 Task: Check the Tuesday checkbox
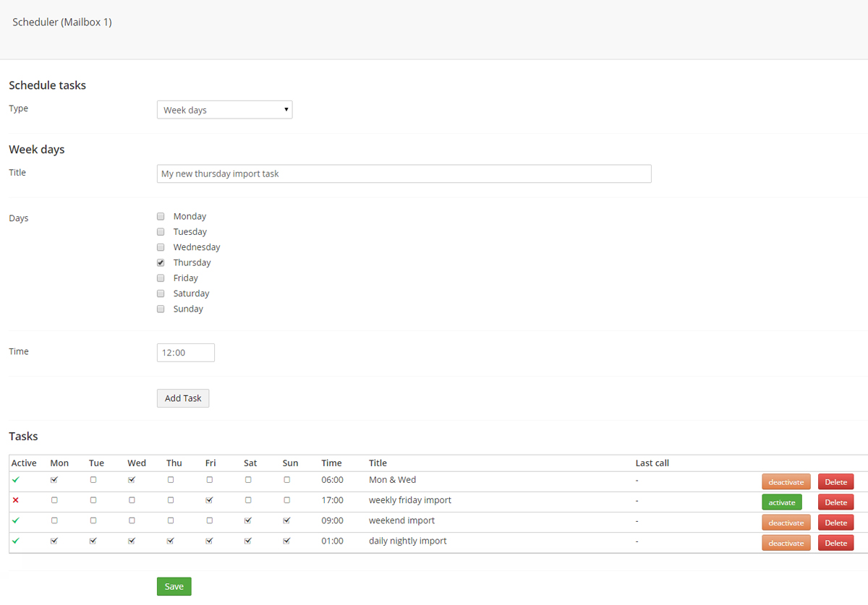(161, 231)
